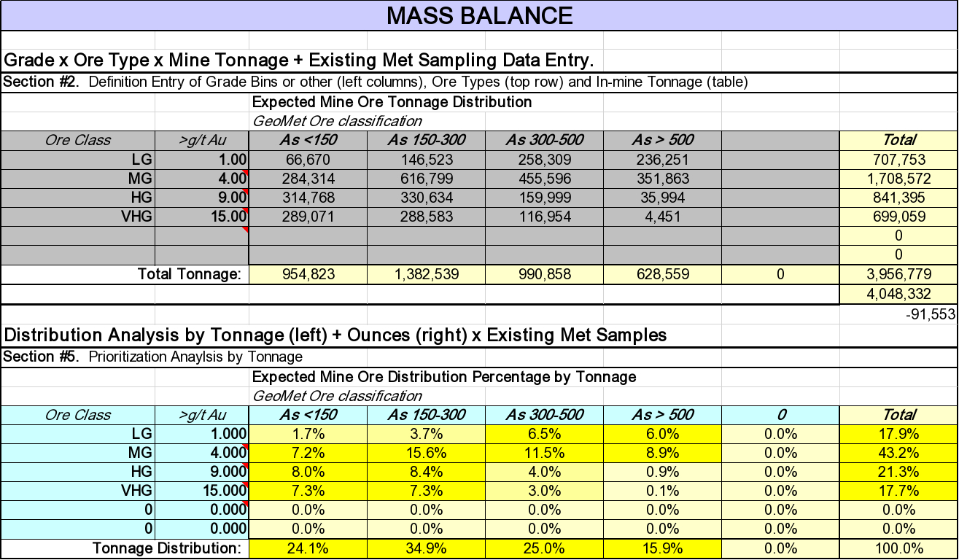Click the tonnage distribution cell 34.9%
This screenshot has height=560, width=959.
tap(426, 548)
